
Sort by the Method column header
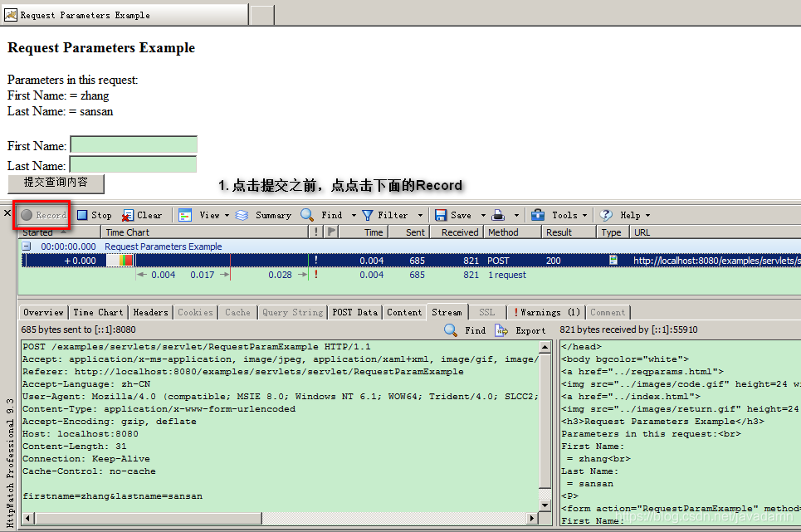pyautogui.click(x=512, y=232)
